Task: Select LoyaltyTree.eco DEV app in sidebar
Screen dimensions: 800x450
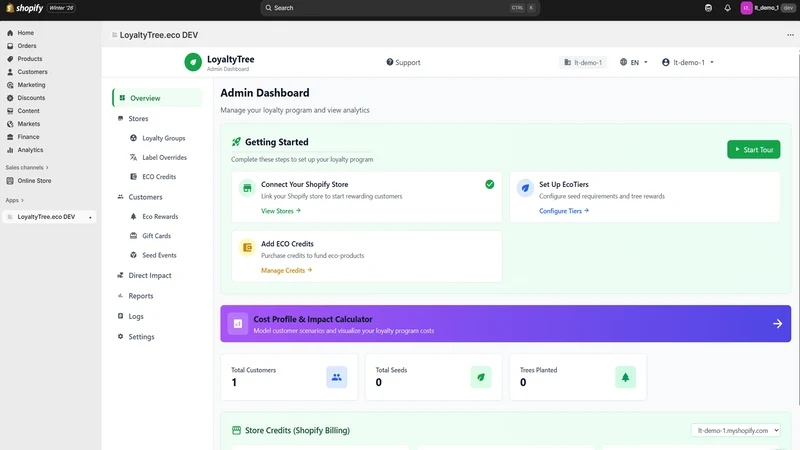Action: (x=49, y=217)
